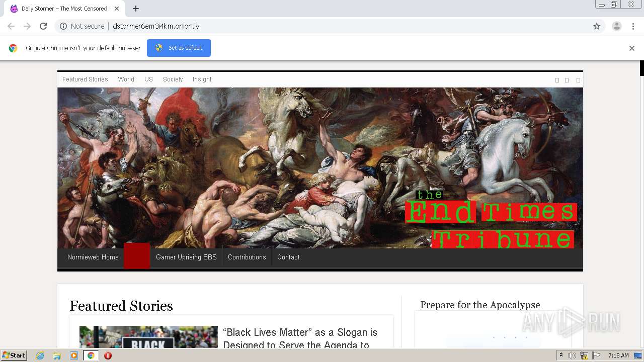Click the Featured Stories section heading
This screenshot has width=644, height=362.
(121, 306)
